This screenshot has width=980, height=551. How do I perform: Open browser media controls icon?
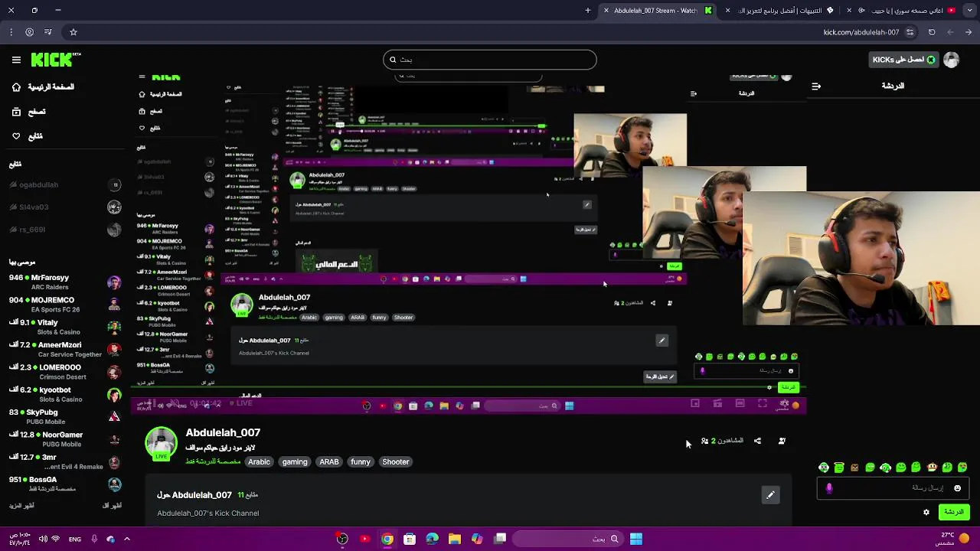coord(48,32)
